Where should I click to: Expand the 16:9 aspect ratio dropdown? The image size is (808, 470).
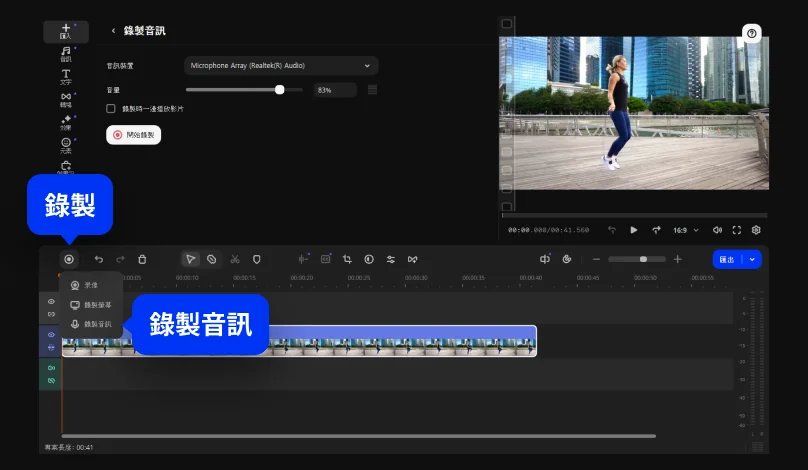pos(685,230)
